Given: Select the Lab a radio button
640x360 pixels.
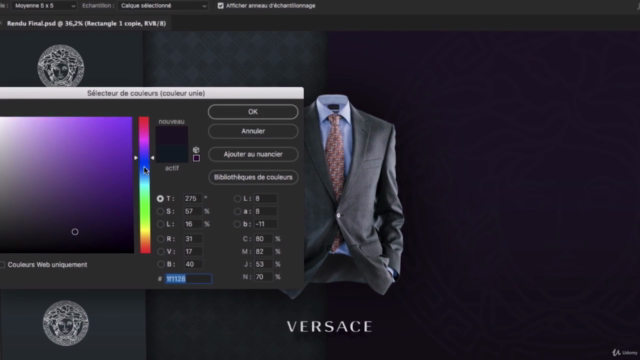Looking at the screenshot, I should (x=237, y=211).
